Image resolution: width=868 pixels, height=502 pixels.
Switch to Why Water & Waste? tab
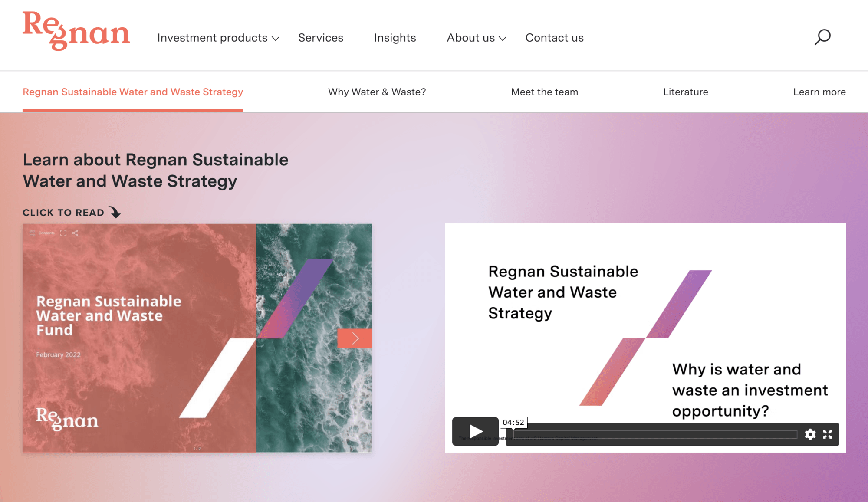[x=377, y=92]
